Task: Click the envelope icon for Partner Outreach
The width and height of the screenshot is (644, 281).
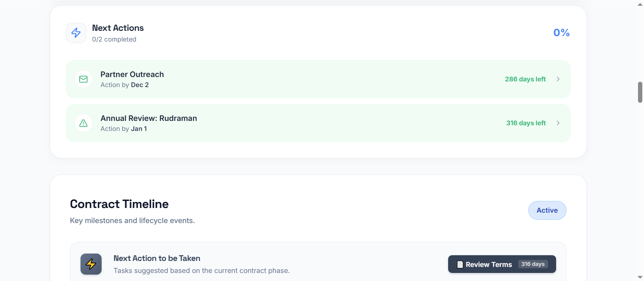Action: coord(84,79)
